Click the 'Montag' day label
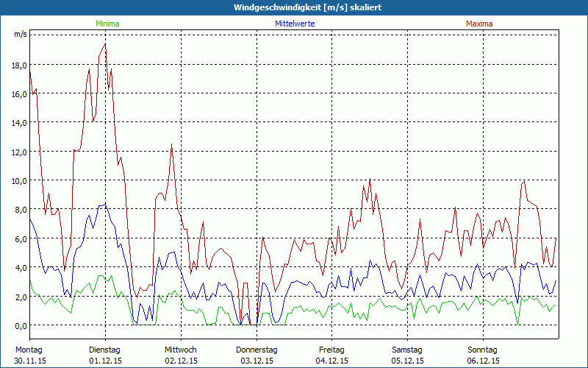 coord(29,350)
